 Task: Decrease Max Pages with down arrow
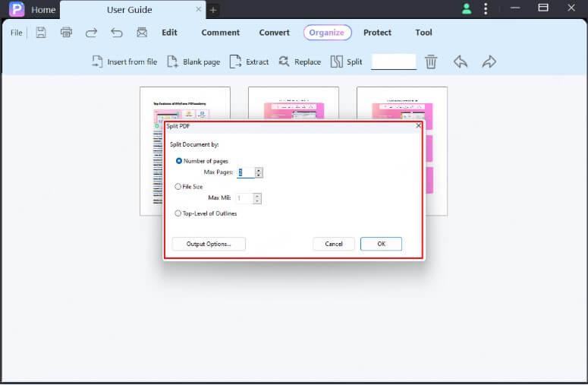point(259,175)
